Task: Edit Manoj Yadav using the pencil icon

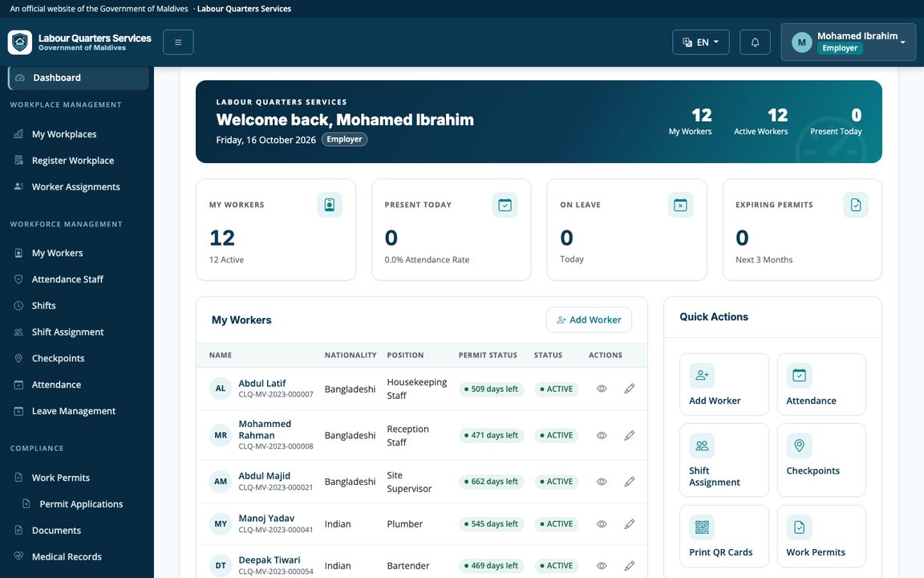Action: pyautogui.click(x=630, y=523)
